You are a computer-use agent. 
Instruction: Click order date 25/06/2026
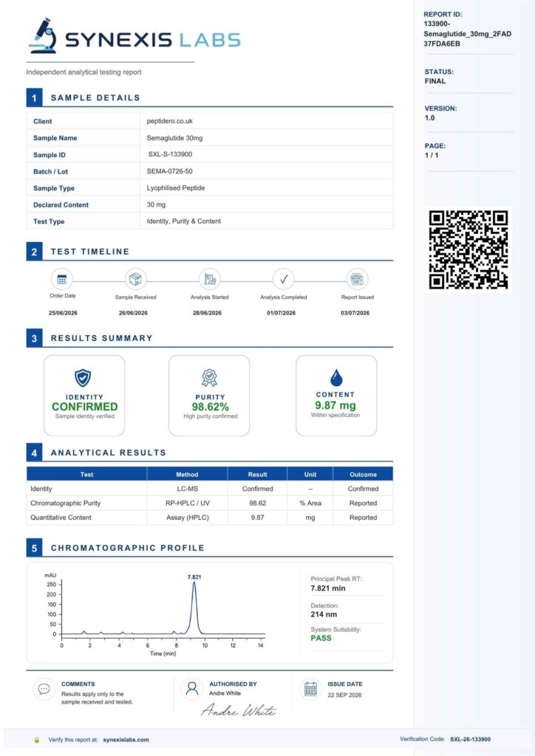tap(63, 313)
